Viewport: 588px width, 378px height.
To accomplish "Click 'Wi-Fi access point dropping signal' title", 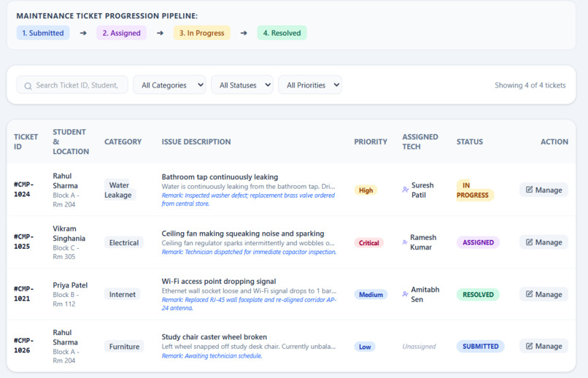I will click(x=219, y=281).
